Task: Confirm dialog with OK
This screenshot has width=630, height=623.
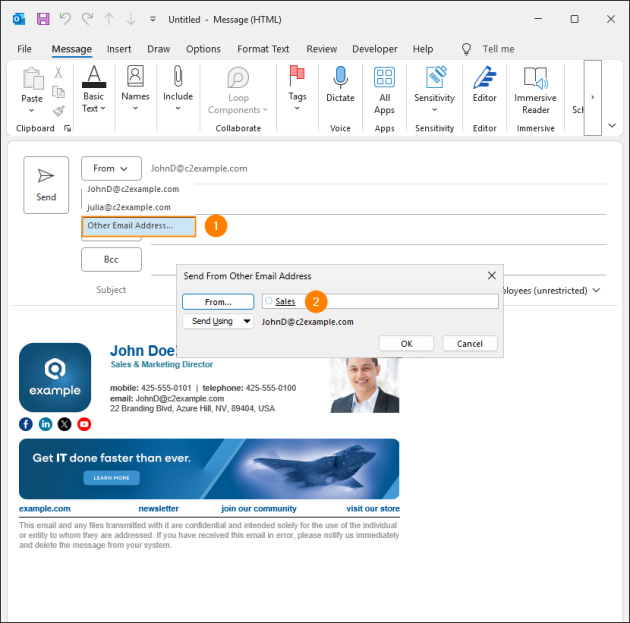Action: click(x=406, y=344)
